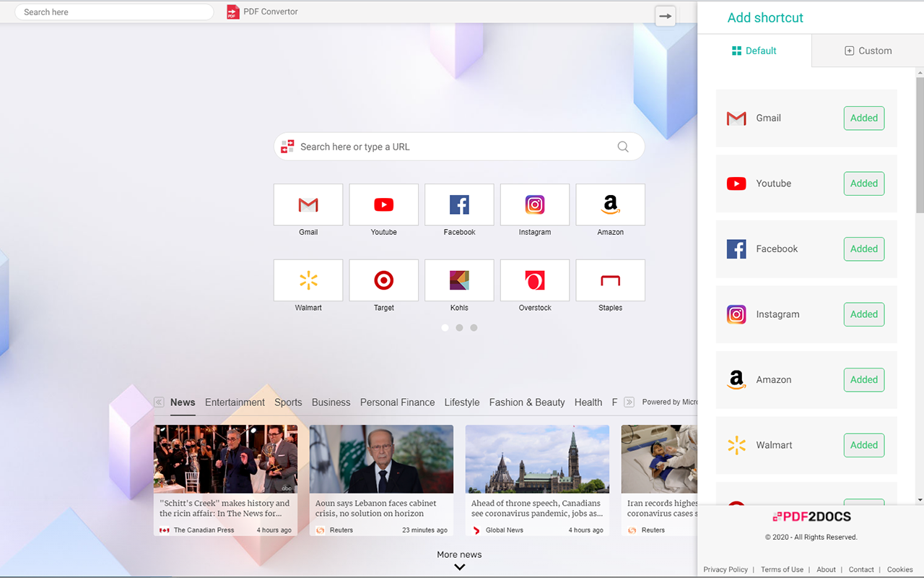Open the Privacy Policy link
Screen dimensions: 924x578
725,569
